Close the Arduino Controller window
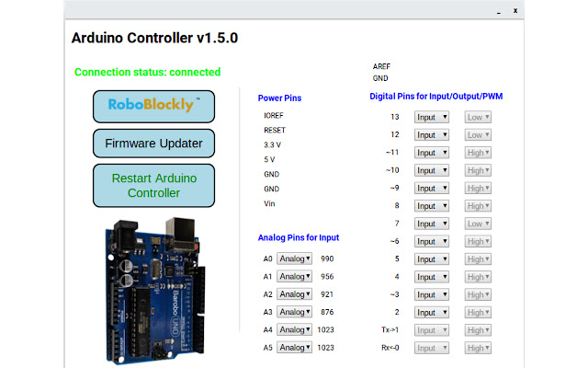588x368 pixels. (x=515, y=10)
